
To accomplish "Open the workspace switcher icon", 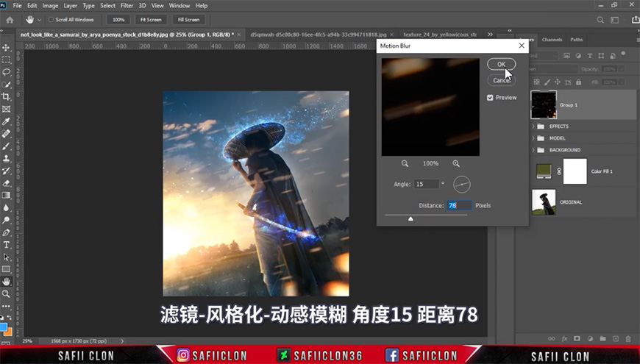I will pos(615,20).
